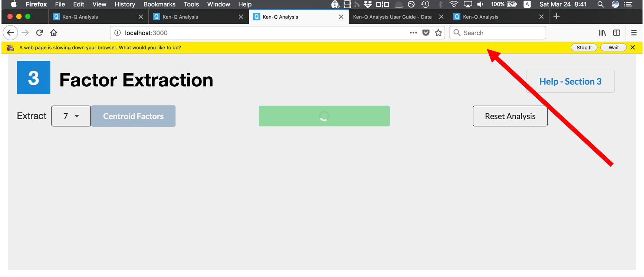Viewport: 644px width, 277px height.
Task: Toggle the sidebar view icon
Action: pyautogui.click(x=617, y=33)
